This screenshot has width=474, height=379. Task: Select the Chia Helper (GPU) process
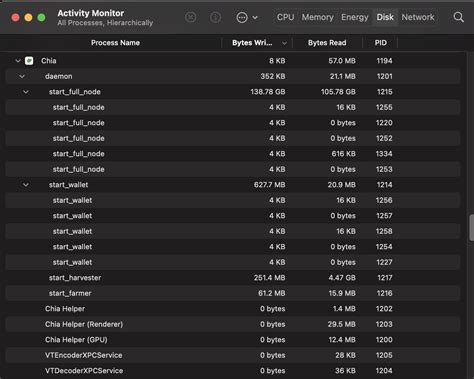(233, 340)
